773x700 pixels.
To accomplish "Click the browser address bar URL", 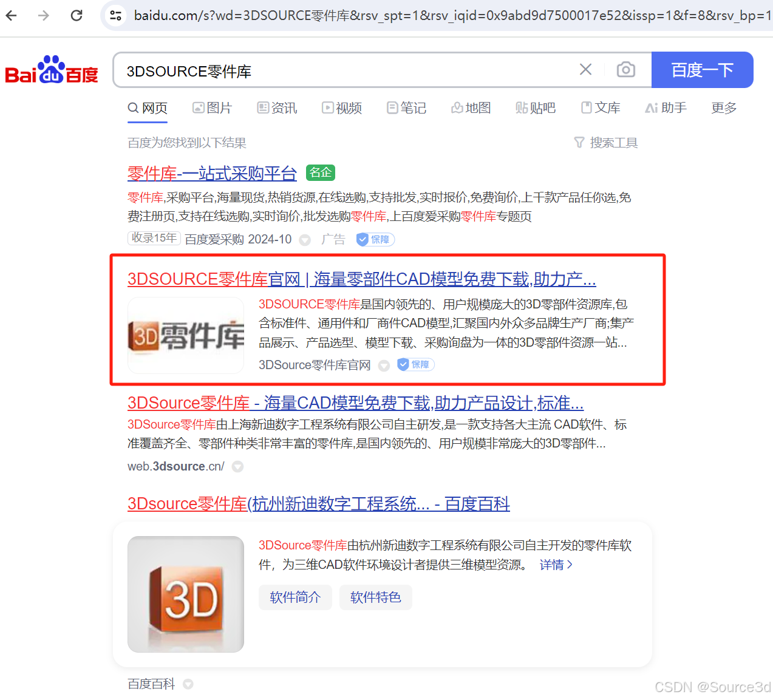I will 452,15.
